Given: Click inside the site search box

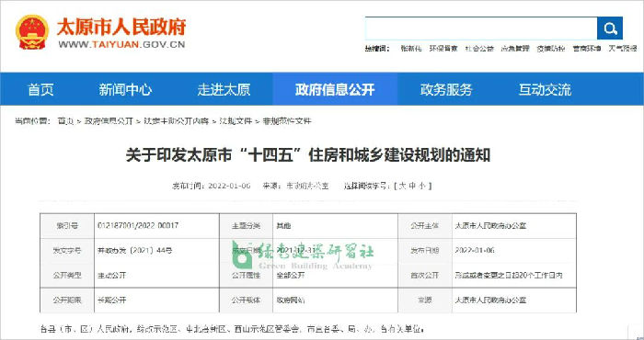Looking at the screenshot, I should point(481,28).
